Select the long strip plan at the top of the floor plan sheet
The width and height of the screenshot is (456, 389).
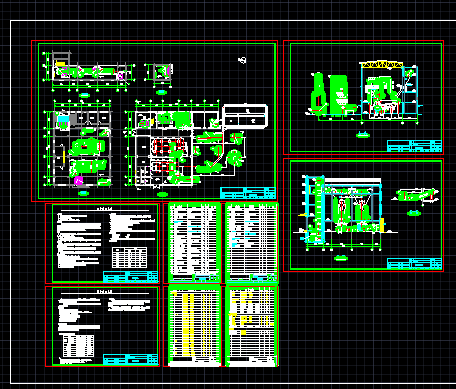(x=89, y=71)
